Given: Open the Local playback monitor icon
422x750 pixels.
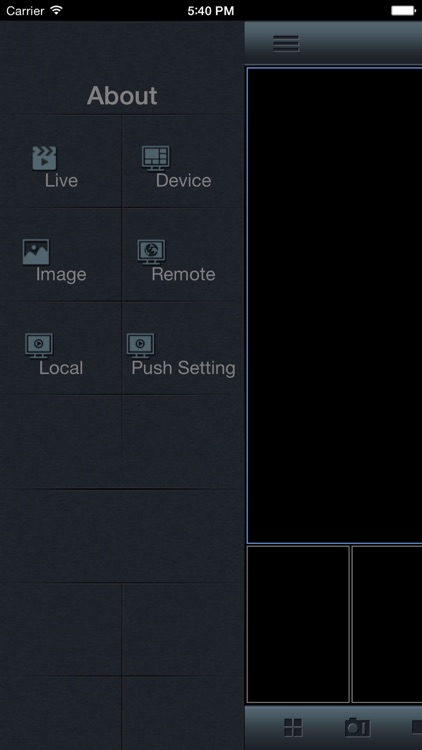Looking at the screenshot, I should tap(39, 345).
